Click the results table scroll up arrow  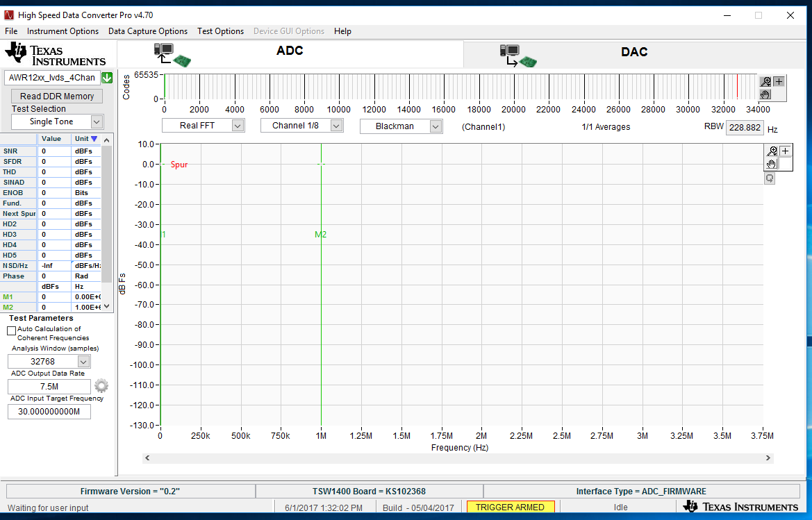click(107, 140)
